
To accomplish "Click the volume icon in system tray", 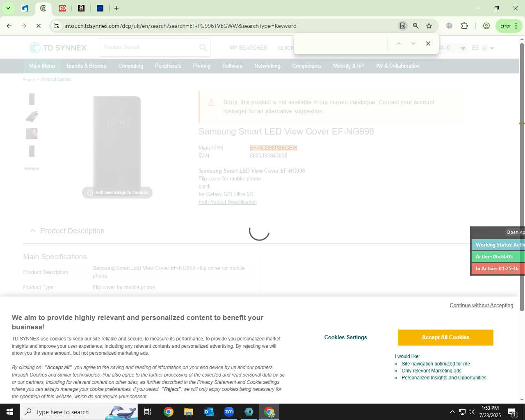I will pyautogui.click(x=472, y=412).
